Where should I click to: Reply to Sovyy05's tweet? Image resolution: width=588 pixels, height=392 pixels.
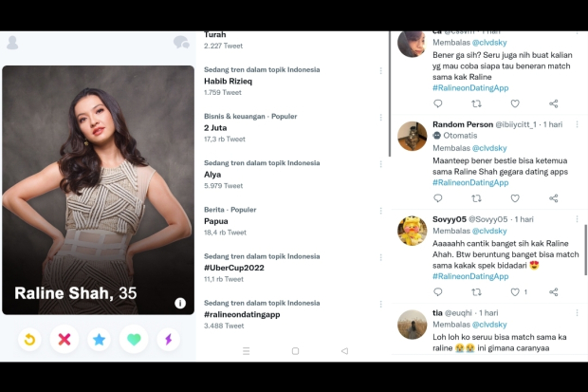[438, 292]
